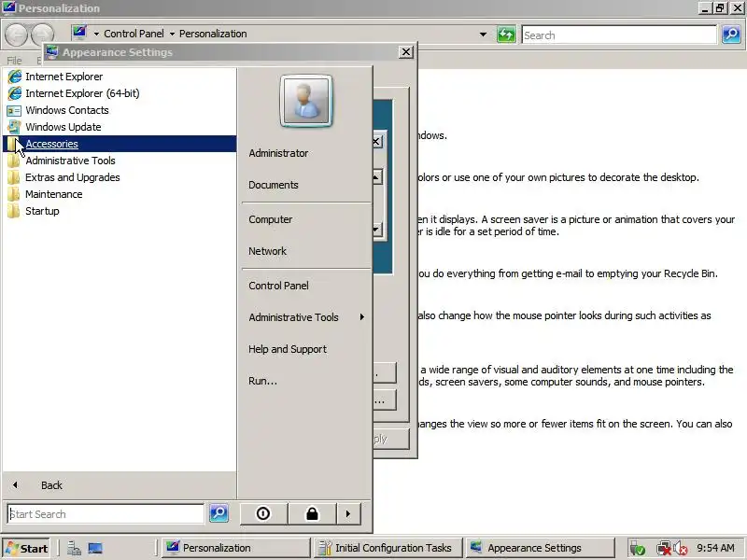This screenshot has width=747, height=560.
Task: Open the address bar history dropdown
Action: point(483,35)
